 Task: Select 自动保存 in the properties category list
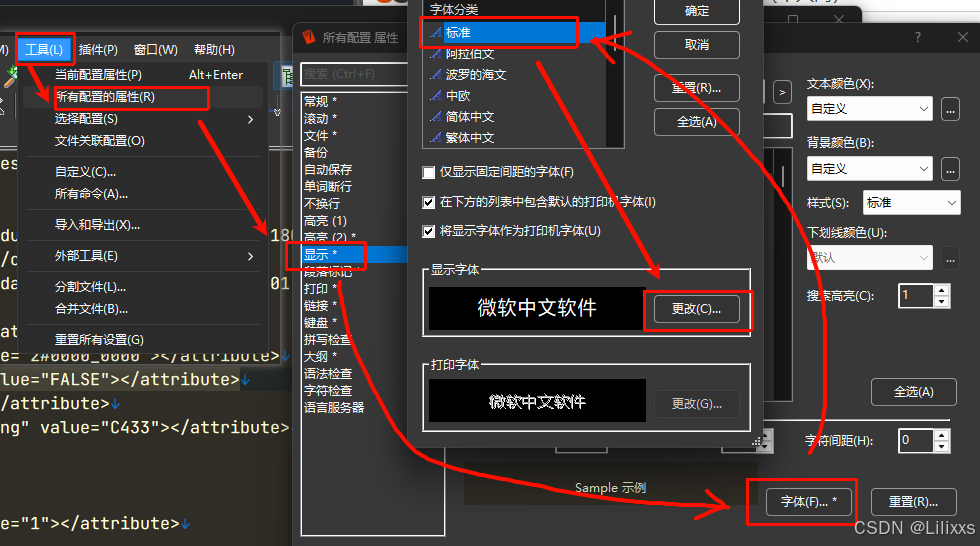pyautogui.click(x=328, y=169)
